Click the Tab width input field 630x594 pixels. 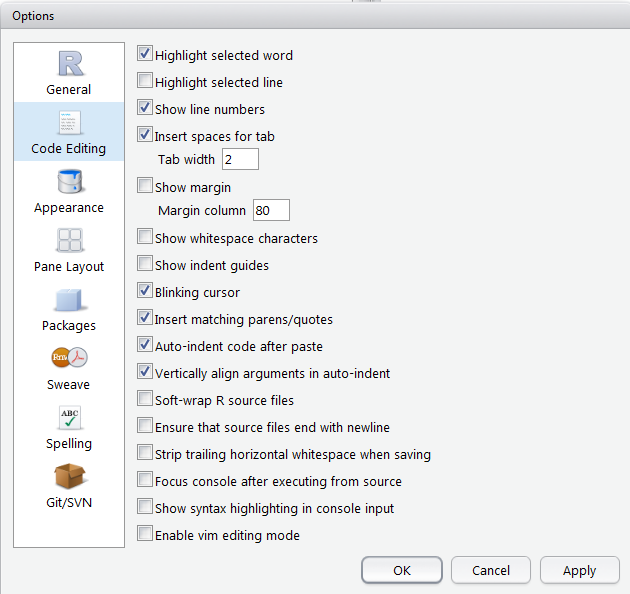click(x=240, y=159)
